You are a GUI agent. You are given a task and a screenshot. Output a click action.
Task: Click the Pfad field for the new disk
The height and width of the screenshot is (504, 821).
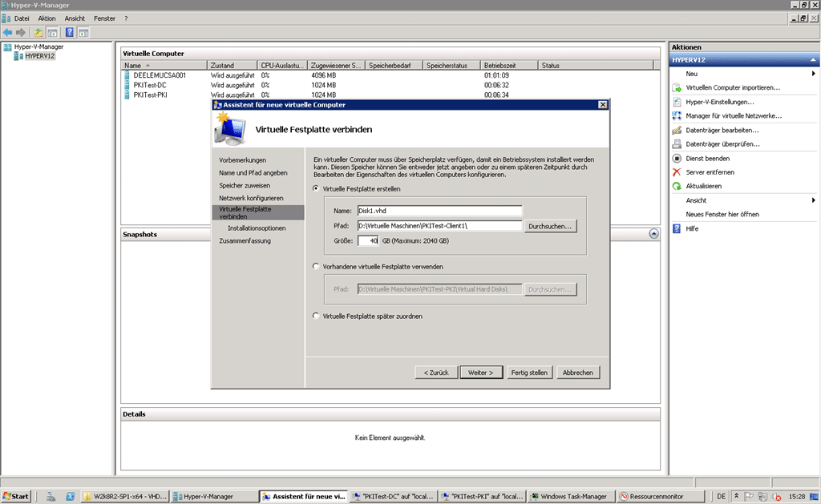439,226
